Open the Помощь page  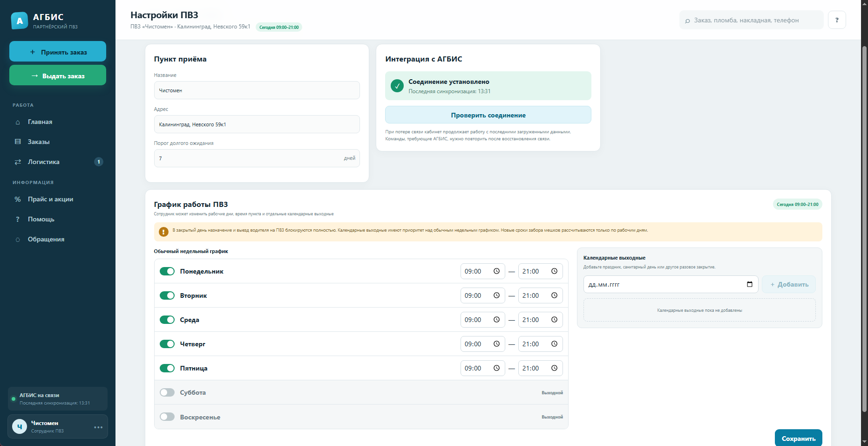coord(58,220)
